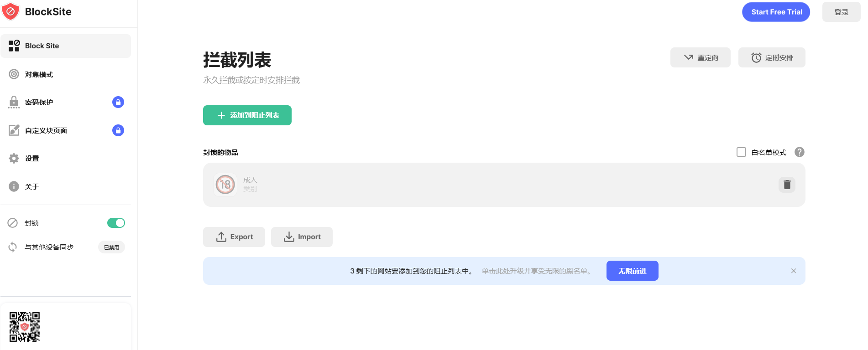Click the schedule alarm clock icon
Image resolution: width=868 pixels, height=350 pixels.
point(756,57)
